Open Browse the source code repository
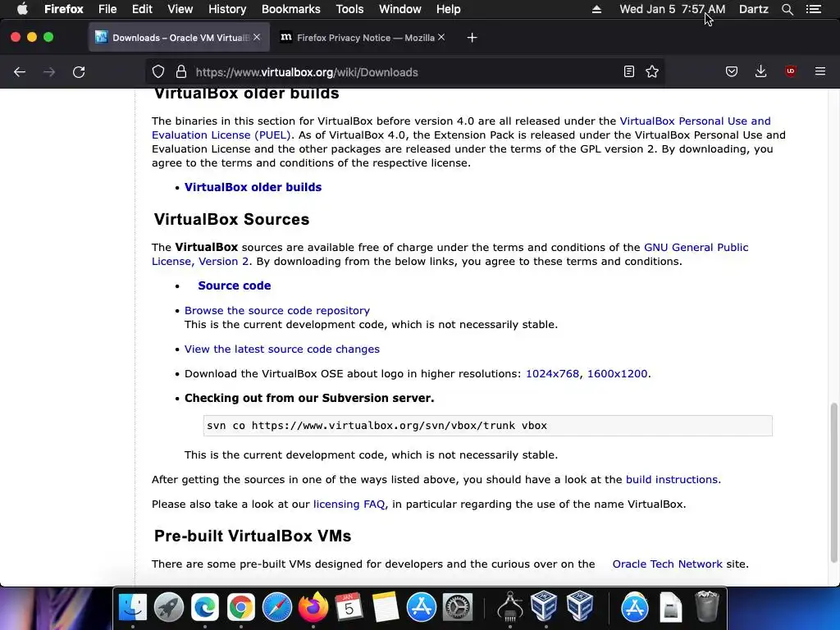This screenshot has width=840, height=630. coord(277,311)
